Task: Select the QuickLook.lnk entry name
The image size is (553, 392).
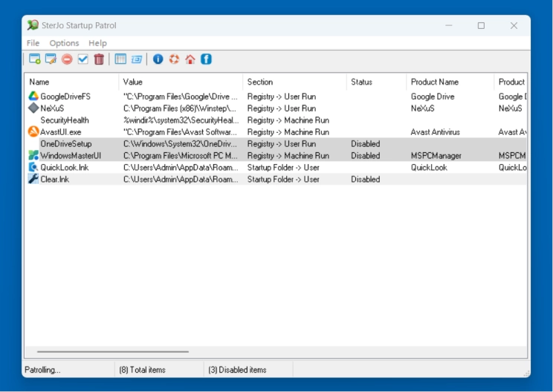Action: [65, 167]
